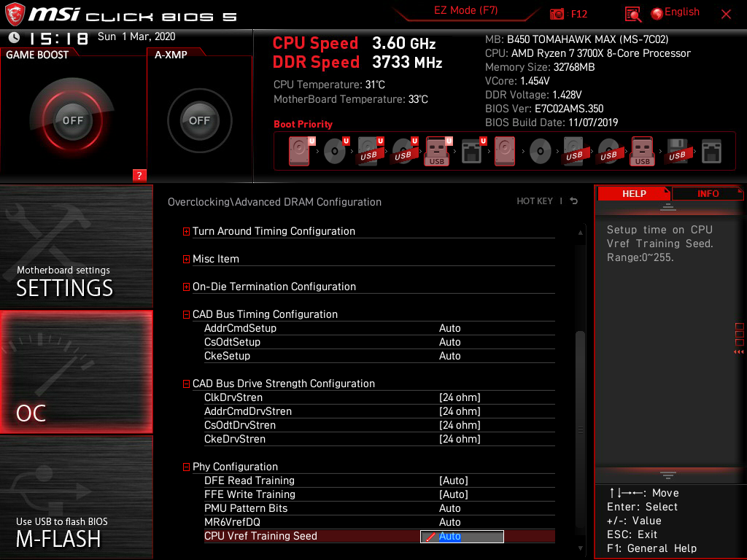The height and width of the screenshot is (560, 747).
Task: Click the scrollbar thumb of the settings list
Action: tap(580, 429)
